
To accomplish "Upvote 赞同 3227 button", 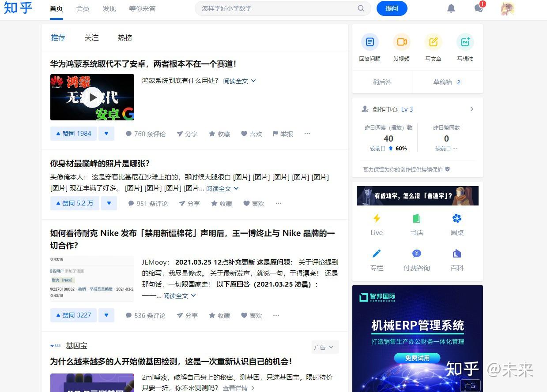I will [73, 315].
